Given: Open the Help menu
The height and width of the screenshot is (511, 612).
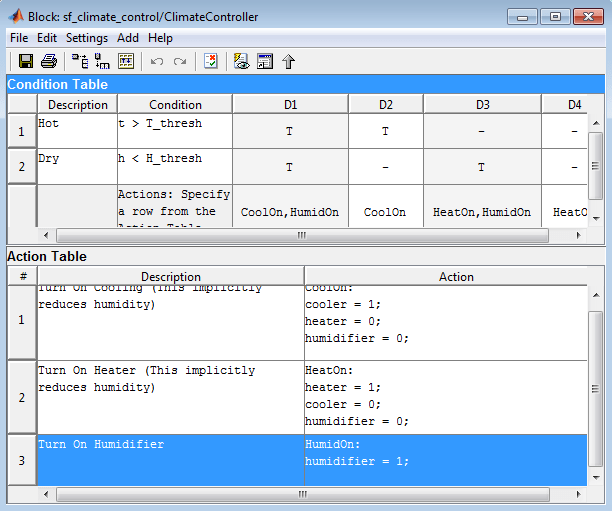Looking at the screenshot, I should point(160,38).
